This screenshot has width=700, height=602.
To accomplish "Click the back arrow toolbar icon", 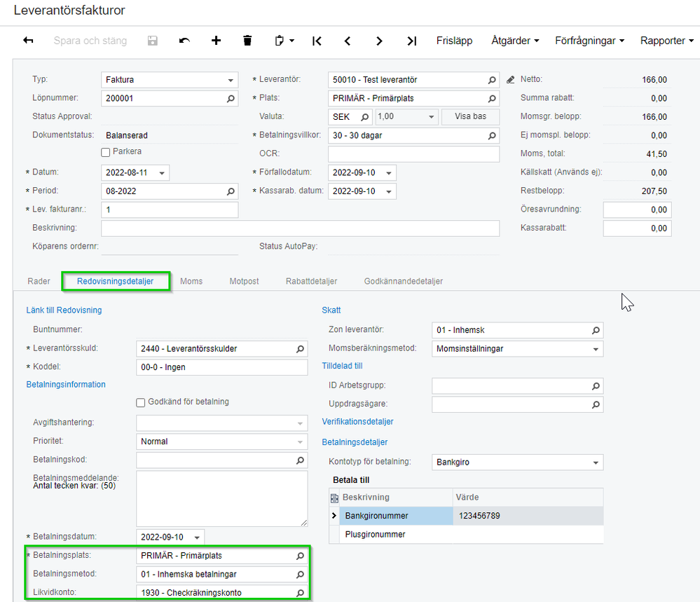I will click(29, 41).
